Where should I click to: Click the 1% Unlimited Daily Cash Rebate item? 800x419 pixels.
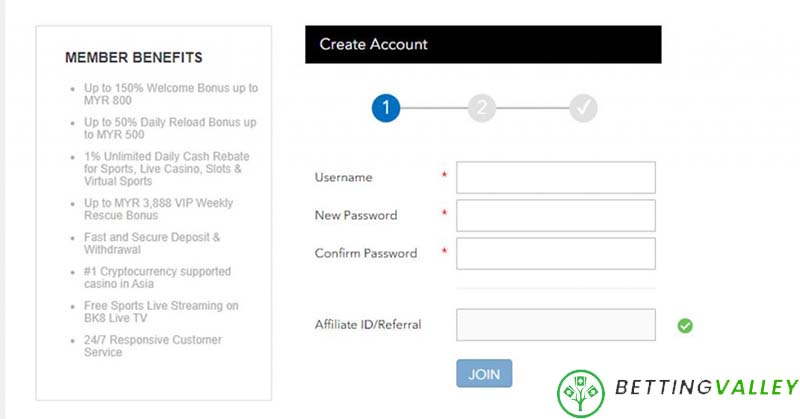166,169
